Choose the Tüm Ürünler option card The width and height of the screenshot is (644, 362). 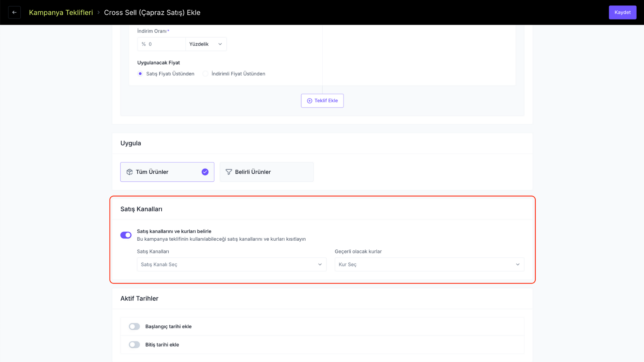(167, 172)
